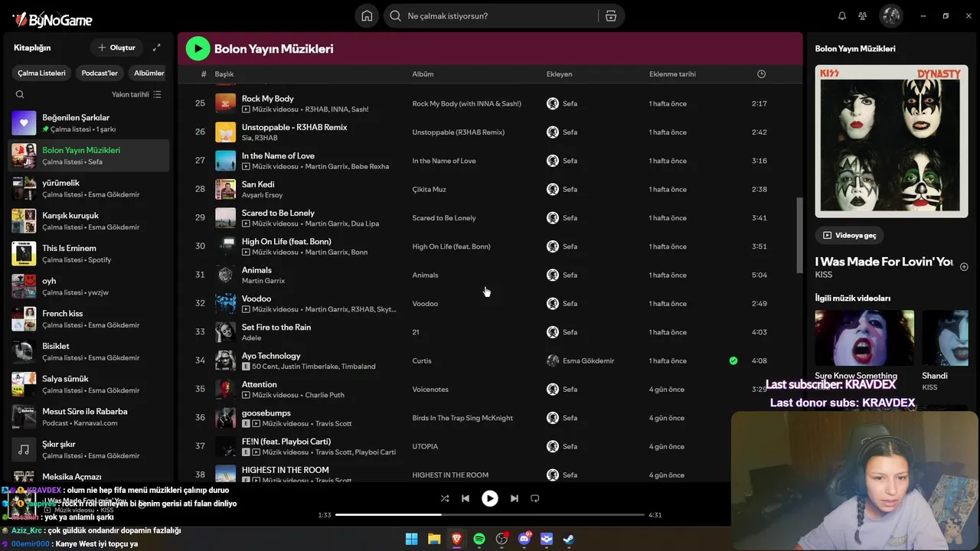Open Discord from taskbar
The image size is (980, 551).
click(524, 539)
